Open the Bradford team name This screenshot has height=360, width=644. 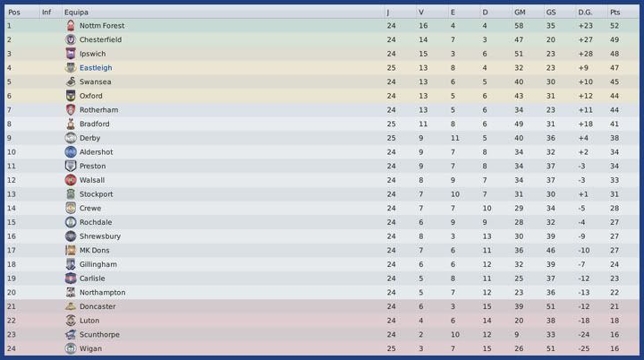[x=94, y=124]
